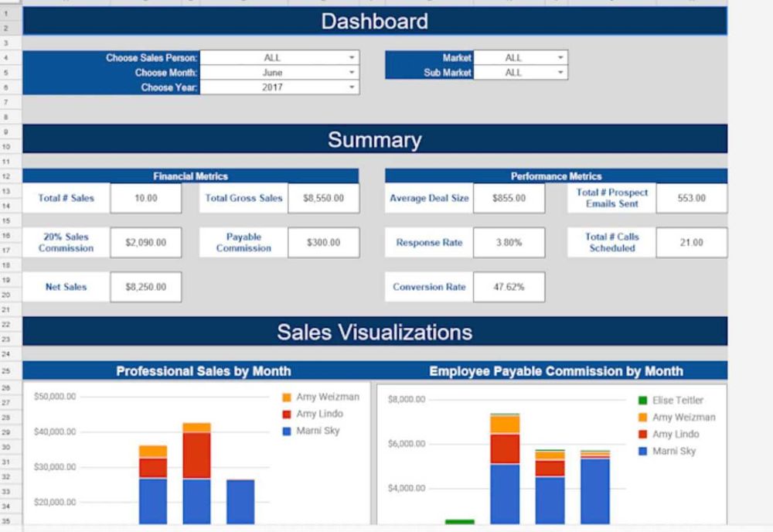Click Amy Lindo swatch in commission legend
Screen dimensions: 773x532
point(642,435)
